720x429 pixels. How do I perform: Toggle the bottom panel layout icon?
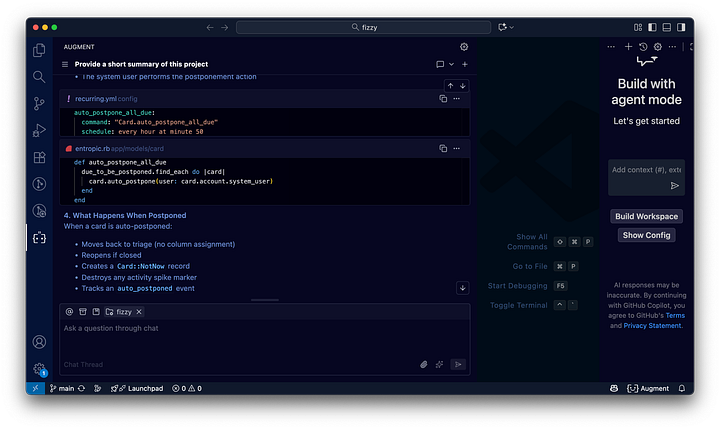tap(667, 28)
